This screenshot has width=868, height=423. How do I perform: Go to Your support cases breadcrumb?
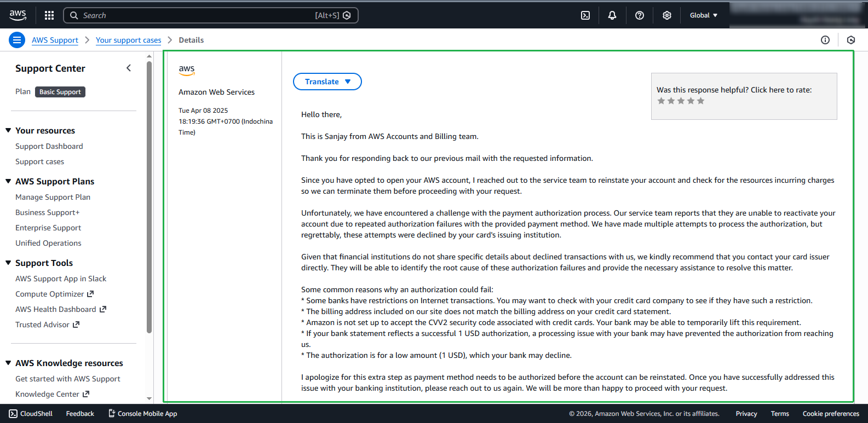[x=129, y=40]
